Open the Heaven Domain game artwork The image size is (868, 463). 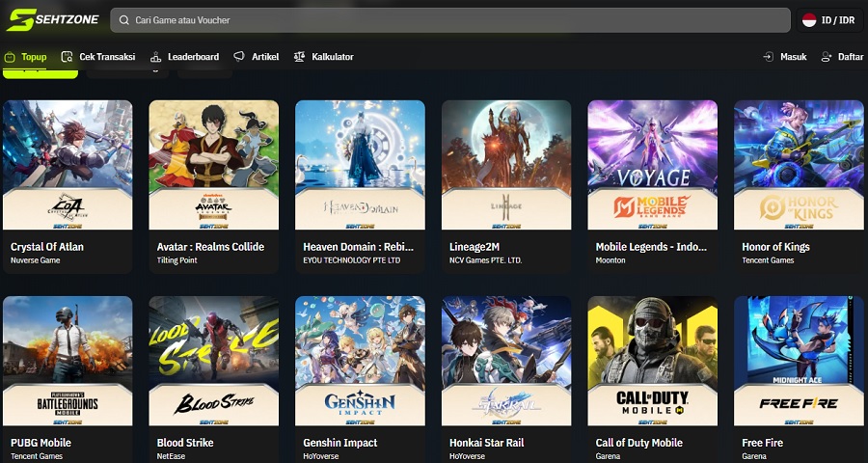click(360, 165)
